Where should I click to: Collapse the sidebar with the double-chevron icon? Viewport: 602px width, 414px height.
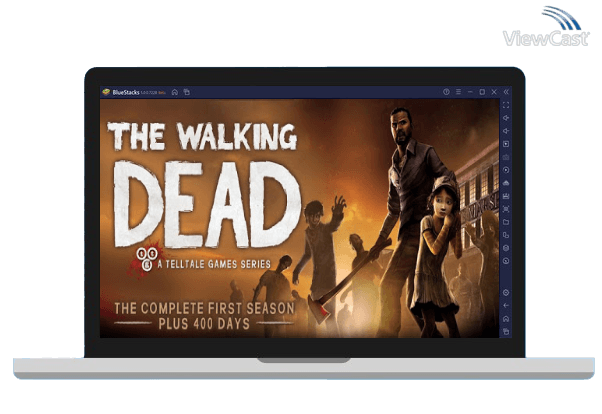[506, 92]
